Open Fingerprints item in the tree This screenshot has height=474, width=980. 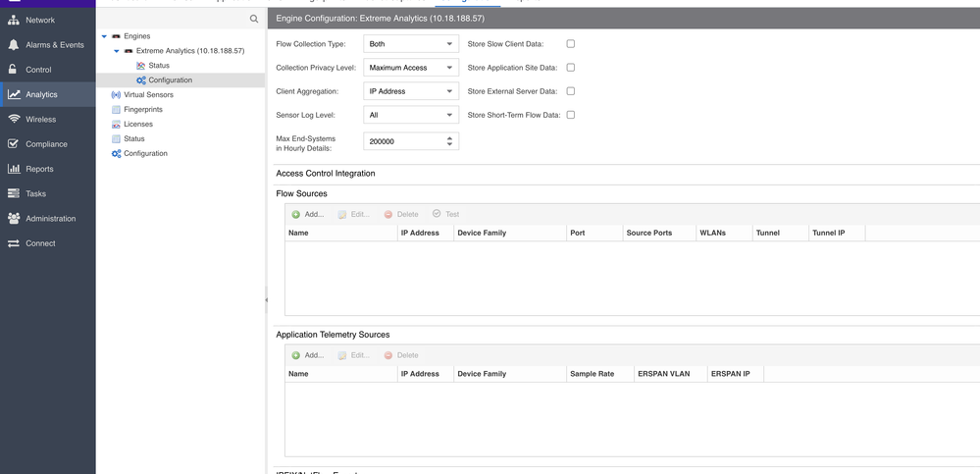pos(143,110)
